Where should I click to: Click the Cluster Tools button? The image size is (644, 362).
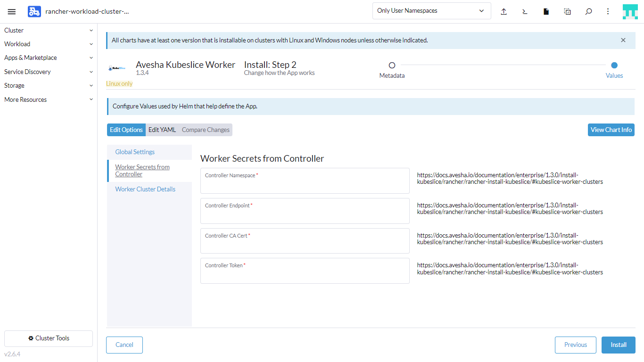(49, 338)
